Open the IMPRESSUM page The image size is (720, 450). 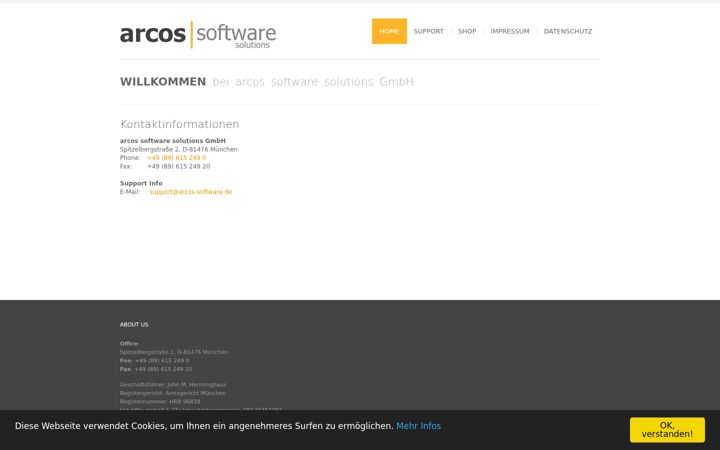tap(510, 31)
